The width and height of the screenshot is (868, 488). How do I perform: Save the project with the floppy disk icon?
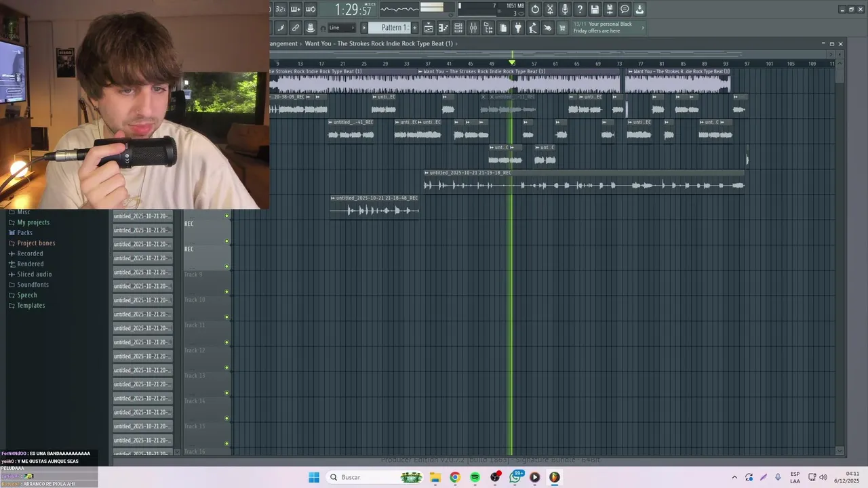tap(595, 9)
